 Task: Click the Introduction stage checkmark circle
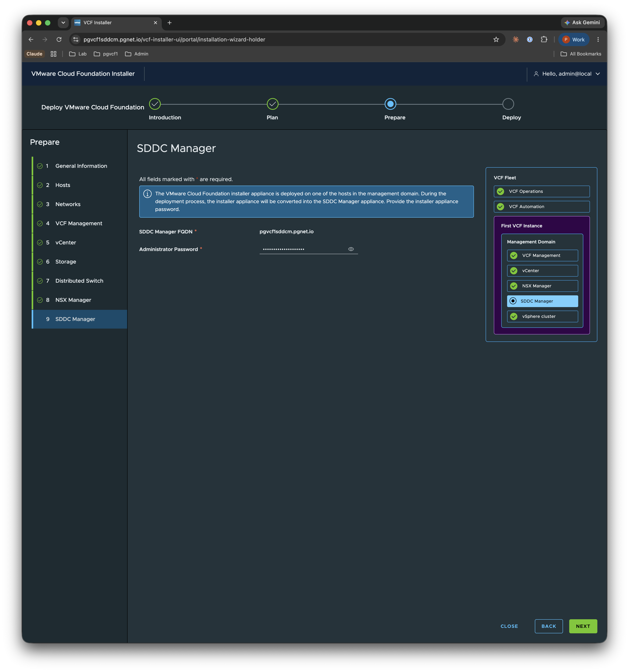tap(155, 104)
